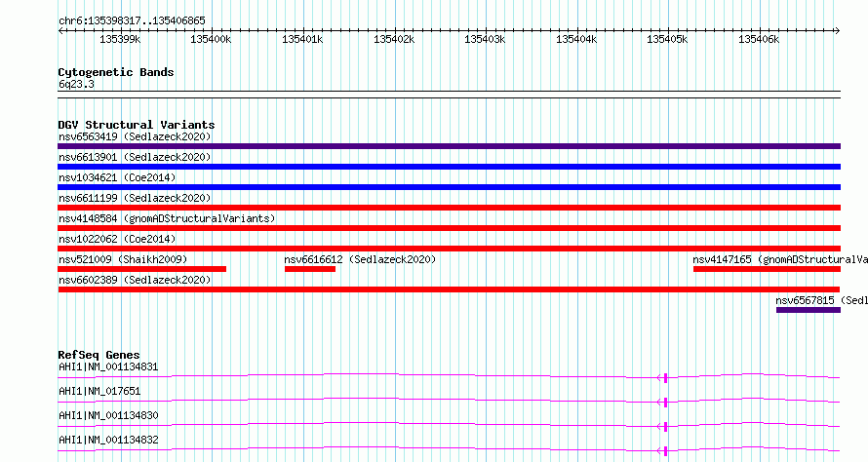Click the small red nsv6616612 bar
Screen dimensions: 868x462
pyautogui.click(x=310, y=269)
